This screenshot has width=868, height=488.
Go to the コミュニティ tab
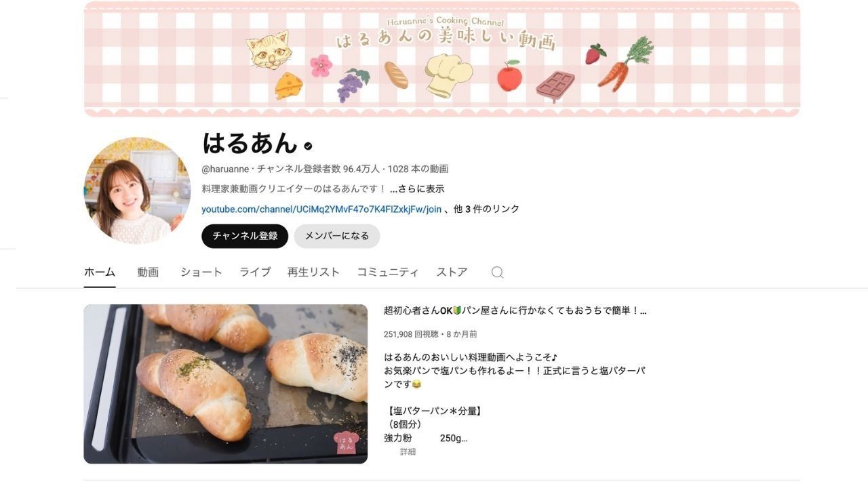388,272
